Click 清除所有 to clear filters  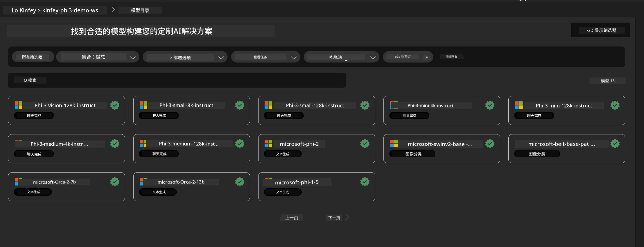pos(451,57)
